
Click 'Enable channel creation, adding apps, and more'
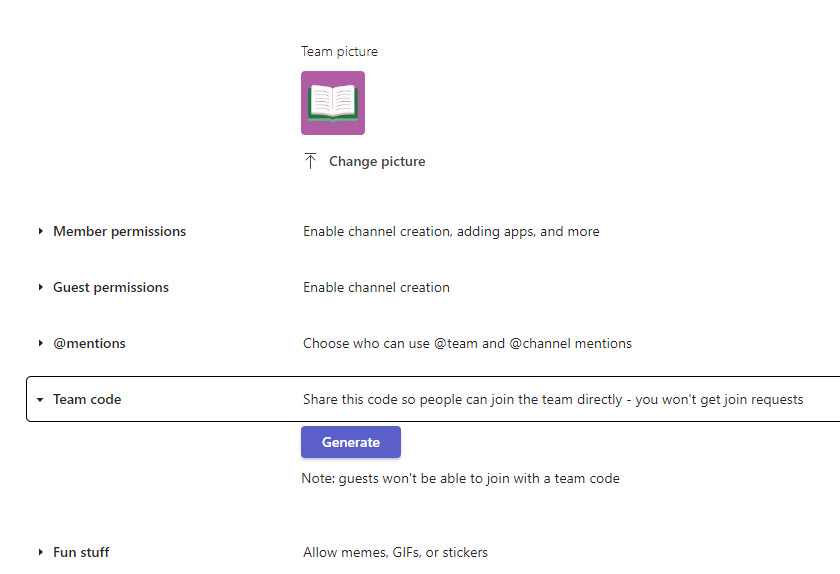pos(451,231)
